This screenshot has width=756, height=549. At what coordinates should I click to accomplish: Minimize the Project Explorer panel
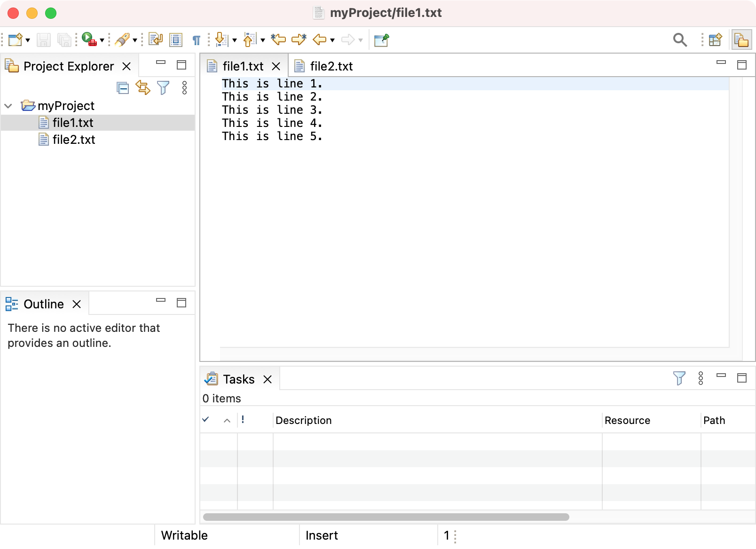click(161, 62)
